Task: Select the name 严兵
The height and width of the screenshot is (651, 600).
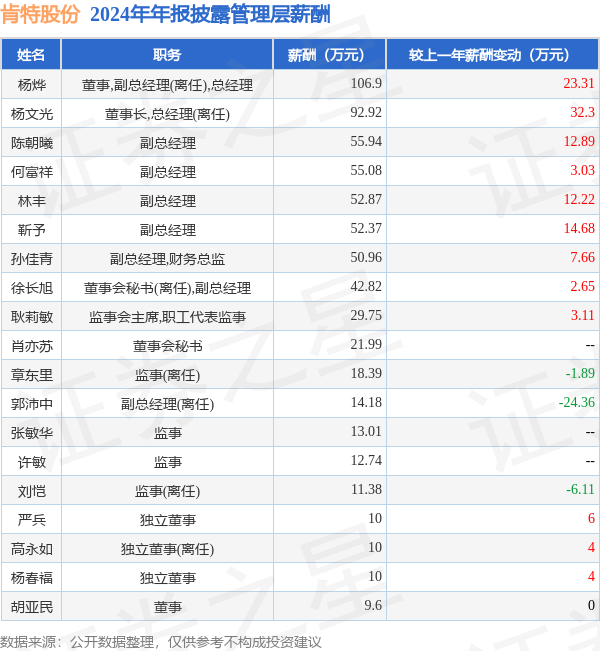Action: [32, 520]
